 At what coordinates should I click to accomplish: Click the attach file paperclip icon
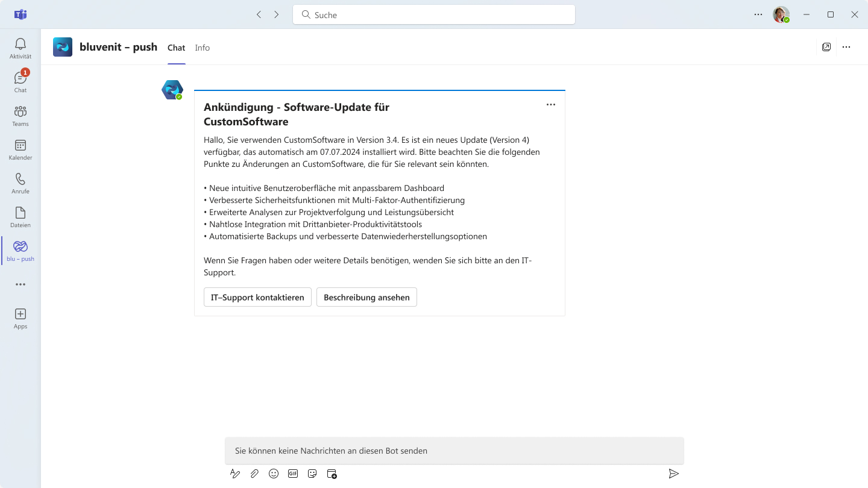tap(254, 474)
